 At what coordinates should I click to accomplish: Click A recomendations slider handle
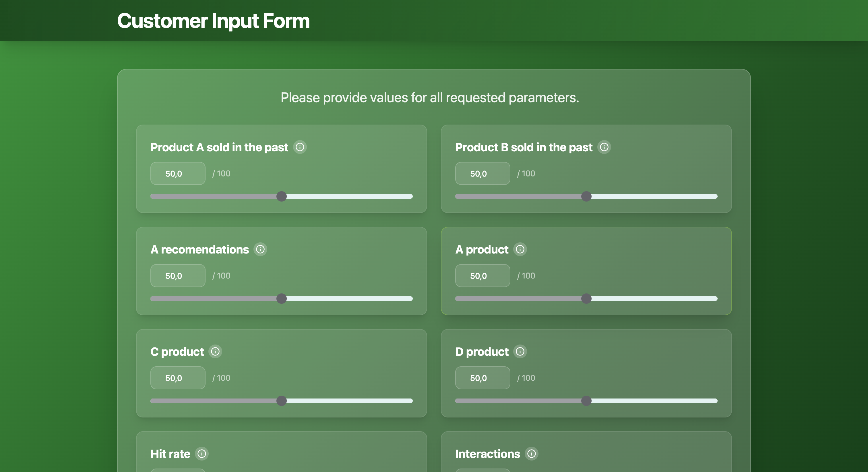(281, 298)
